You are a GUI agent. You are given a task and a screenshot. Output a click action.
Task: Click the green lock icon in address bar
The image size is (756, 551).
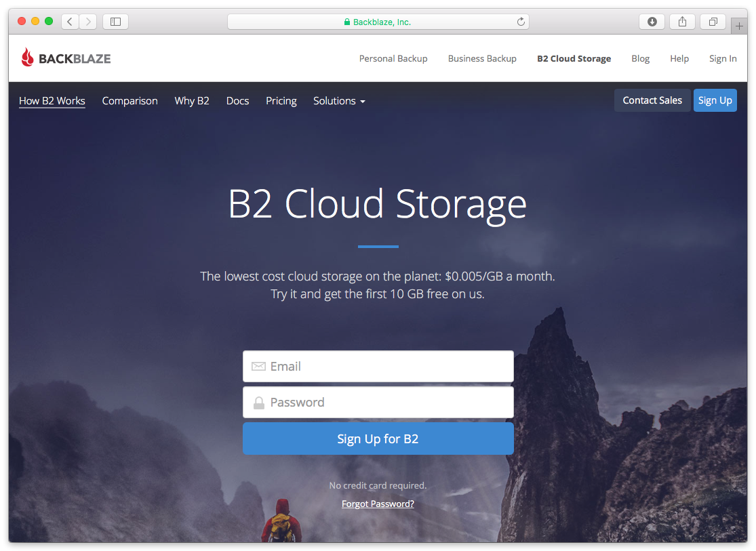click(346, 22)
